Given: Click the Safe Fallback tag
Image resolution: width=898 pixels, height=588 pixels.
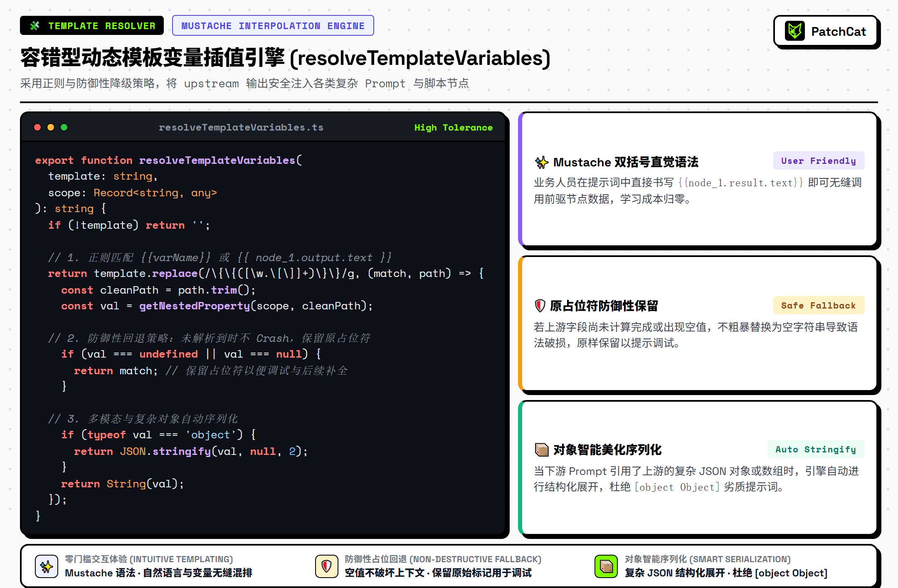Looking at the screenshot, I should pyautogui.click(x=819, y=306).
